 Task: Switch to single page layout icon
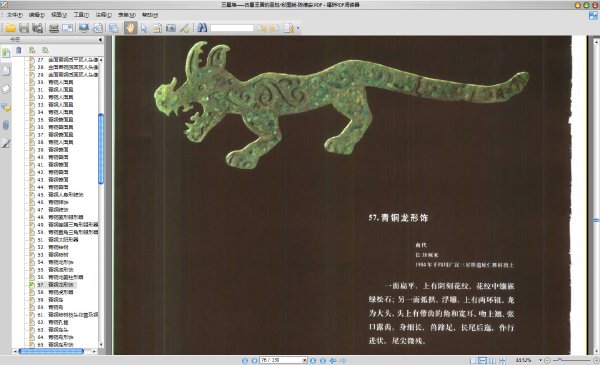(473, 360)
